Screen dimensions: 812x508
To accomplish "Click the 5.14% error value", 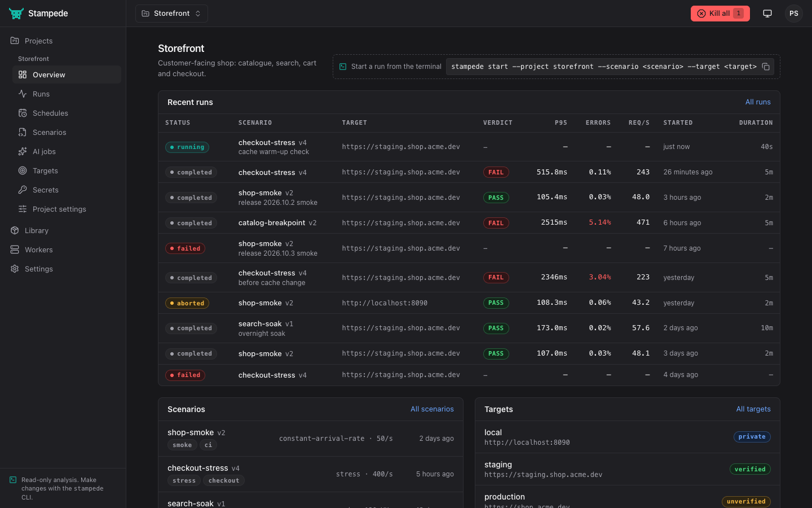I will coord(600,223).
